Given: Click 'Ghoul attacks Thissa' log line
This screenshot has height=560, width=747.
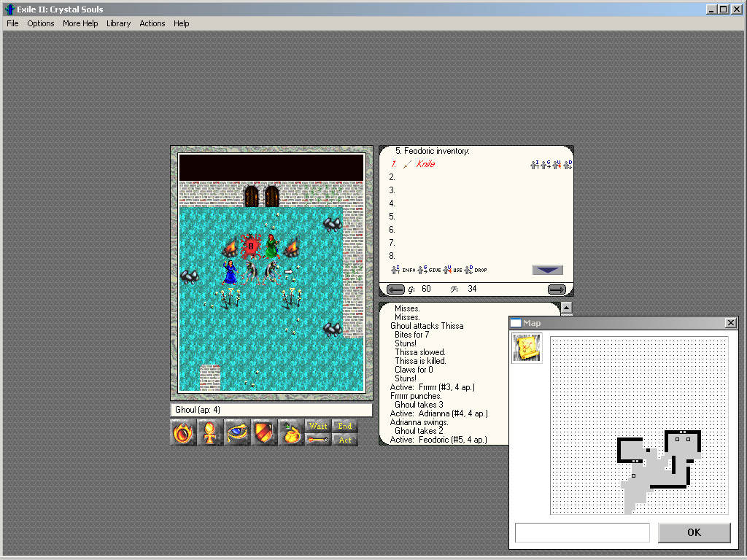Looking at the screenshot, I should pyautogui.click(x=427, y=326).
